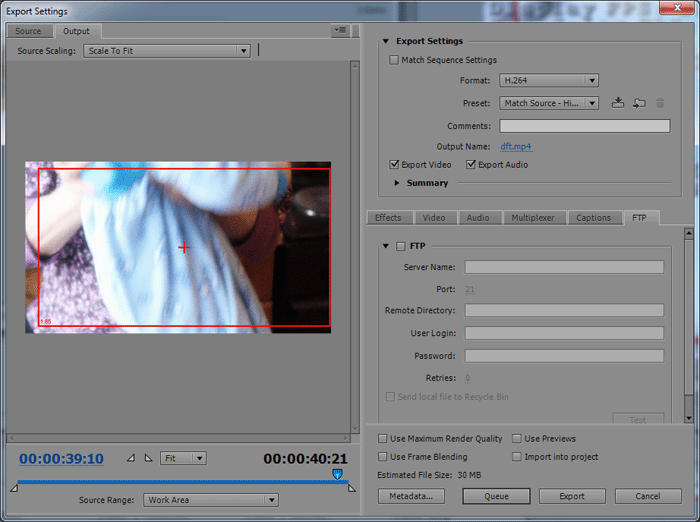Turn on Use Maximum Render Quality

384,439
